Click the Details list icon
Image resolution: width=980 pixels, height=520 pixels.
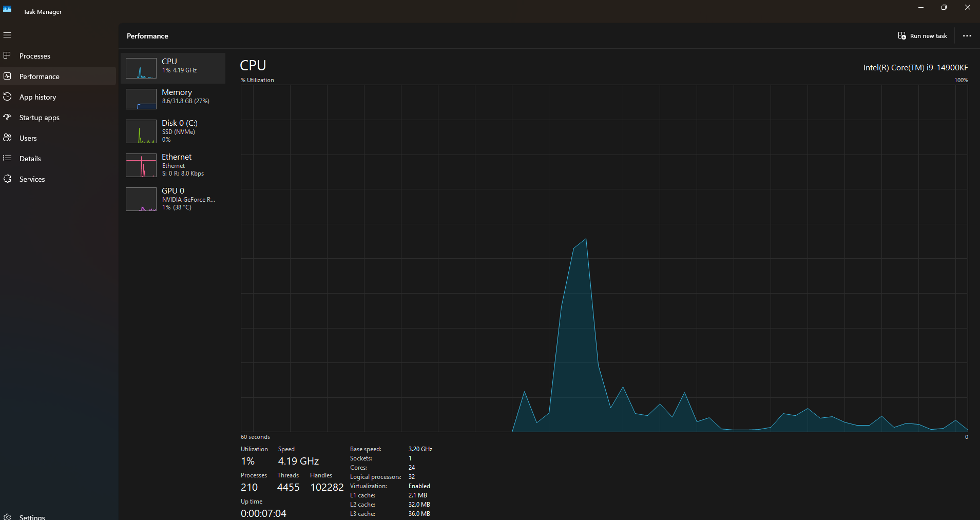[x=7, y=158]
